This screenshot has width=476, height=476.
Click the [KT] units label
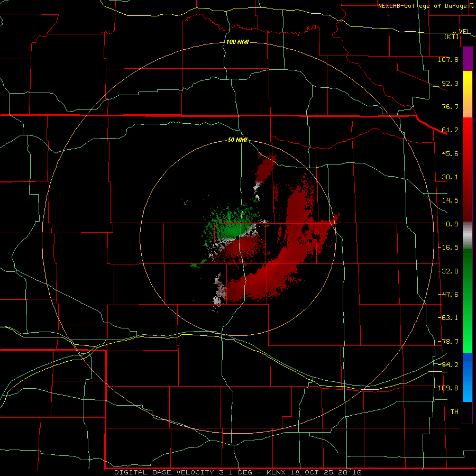452,36
